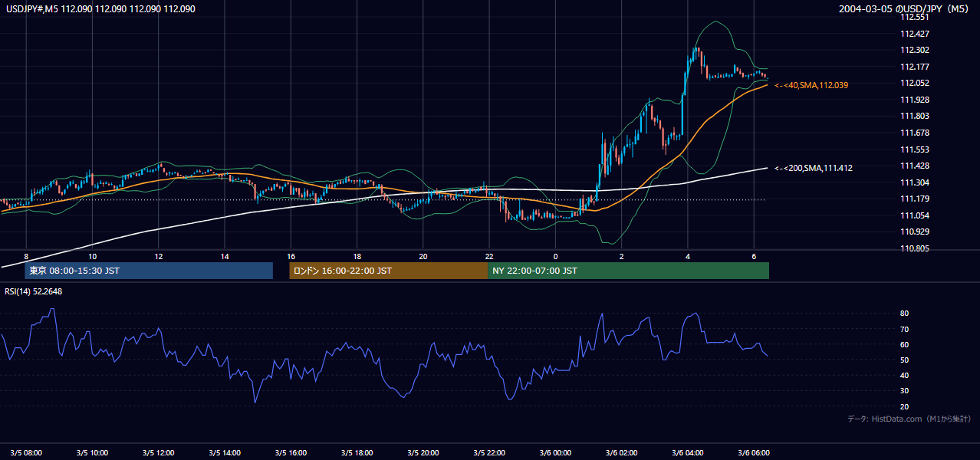Click the 3/5 14:00 time axis label
Screen dimensions: 980x460
click(225, 452)
